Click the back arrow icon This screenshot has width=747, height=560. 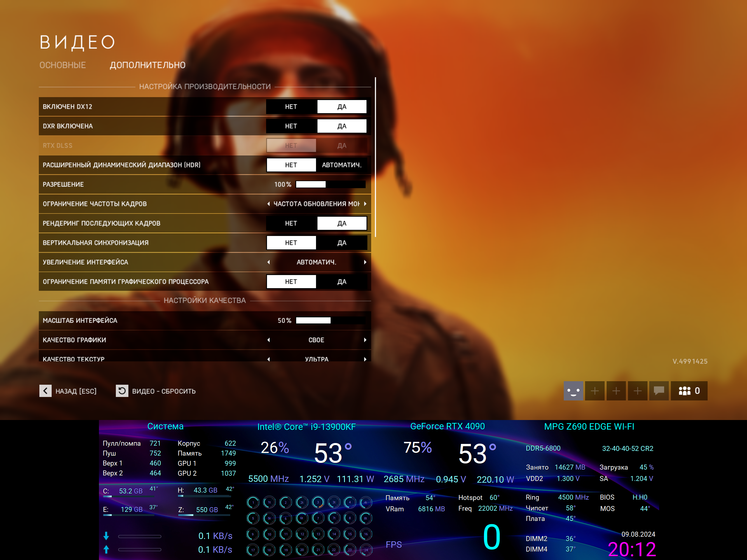pyautogui.click(x=45, y=391)
